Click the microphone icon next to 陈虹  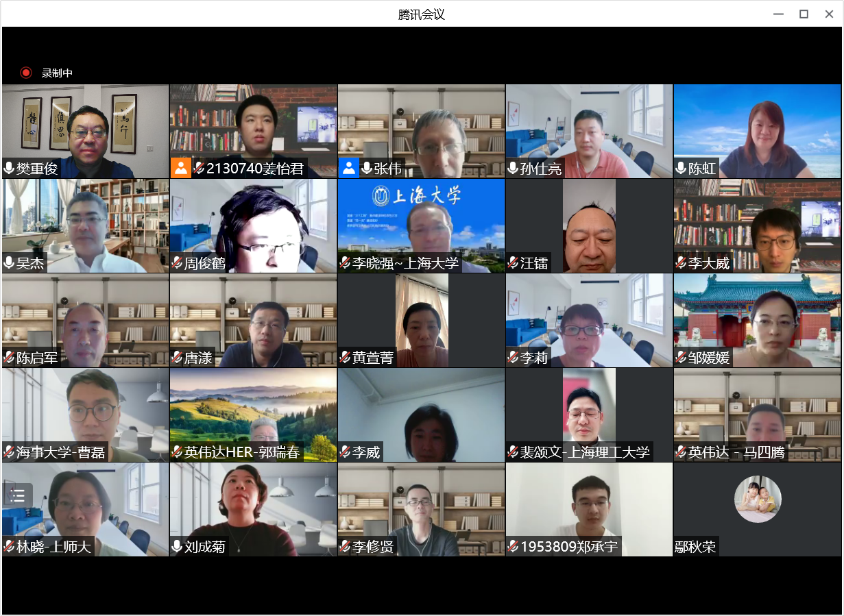click(681, 169)
